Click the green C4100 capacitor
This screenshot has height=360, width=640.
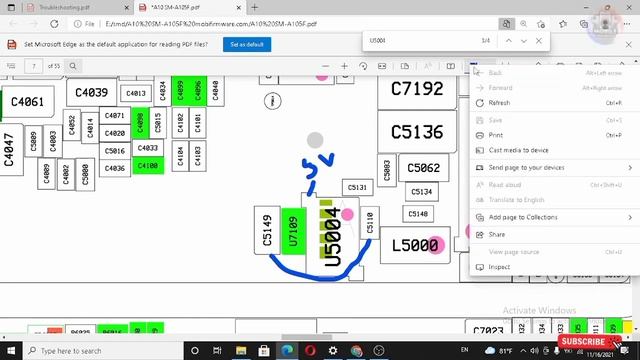(x=148, y=166)
